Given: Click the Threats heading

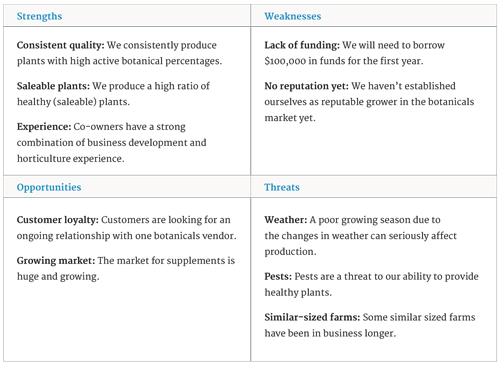Looking at the screenshot, I should click(x=282, y=187).
